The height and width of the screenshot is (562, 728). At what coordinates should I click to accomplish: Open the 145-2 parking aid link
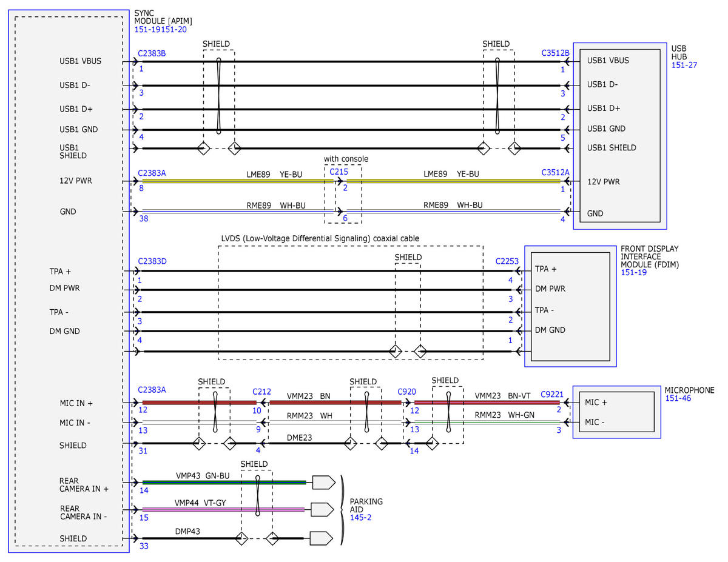point(361,518)
